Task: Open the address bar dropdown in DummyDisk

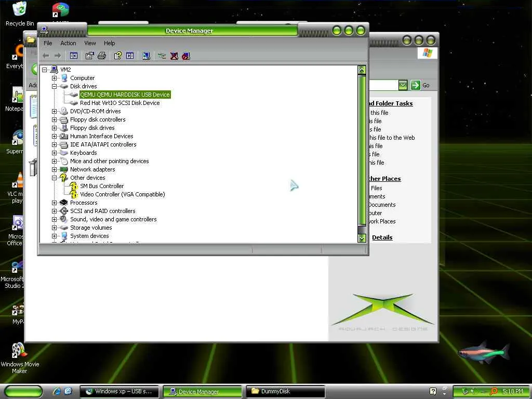Action: click(x=403, y=85)
